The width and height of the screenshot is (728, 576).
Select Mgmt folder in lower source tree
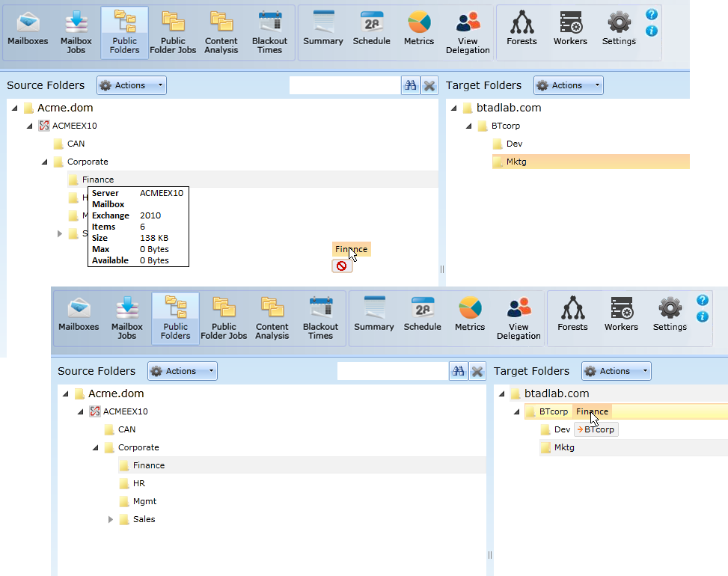click(x=145, y=501)
